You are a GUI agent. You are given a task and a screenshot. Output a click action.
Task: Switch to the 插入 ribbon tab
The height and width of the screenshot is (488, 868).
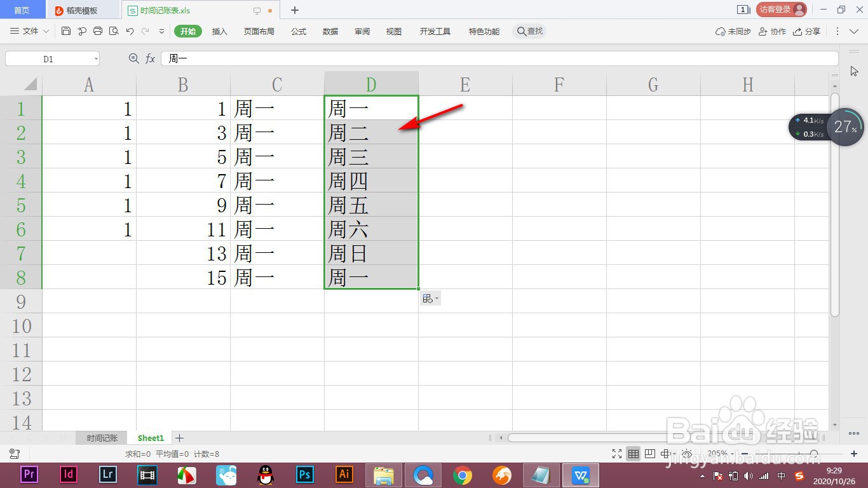[x=219, y=30]
